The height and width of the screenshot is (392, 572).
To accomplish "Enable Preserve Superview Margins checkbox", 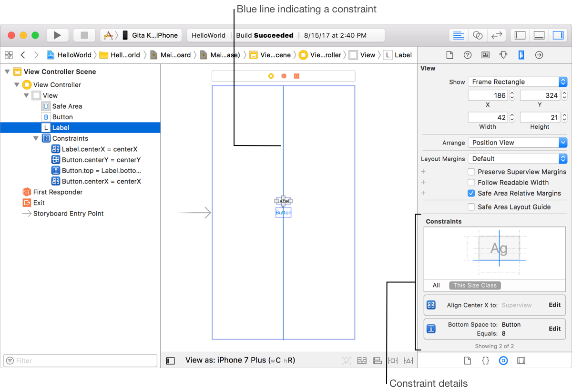I will (471, 172).
